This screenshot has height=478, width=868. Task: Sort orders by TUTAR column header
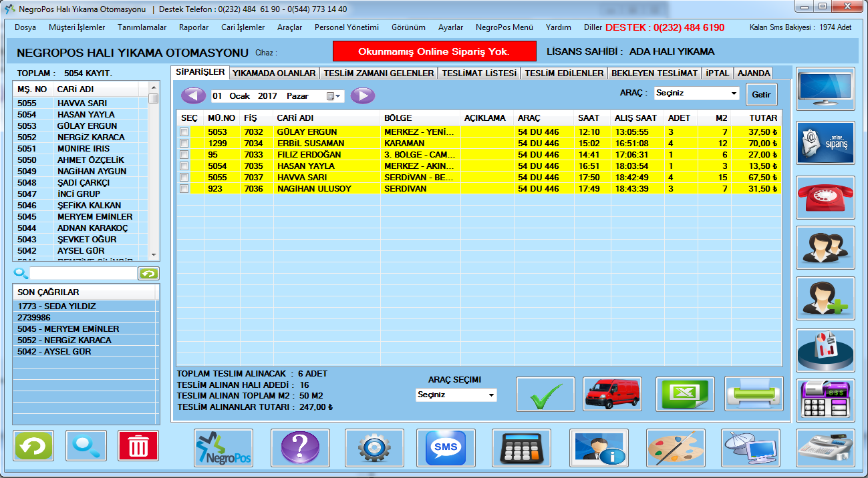[758, 117]
